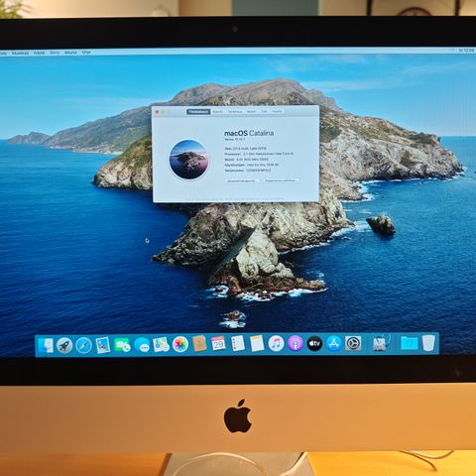Open Music note icon in Dock

[x=276, y=343]
